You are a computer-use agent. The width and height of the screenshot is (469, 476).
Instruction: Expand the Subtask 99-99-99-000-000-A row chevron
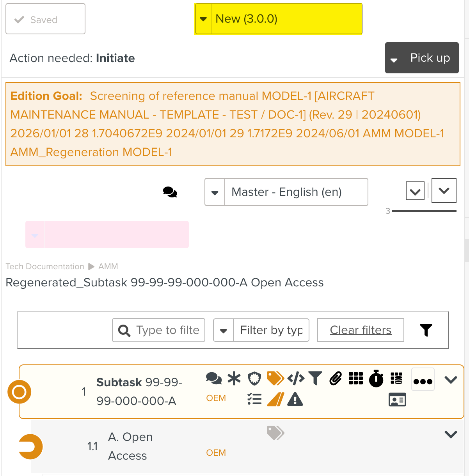451,380
